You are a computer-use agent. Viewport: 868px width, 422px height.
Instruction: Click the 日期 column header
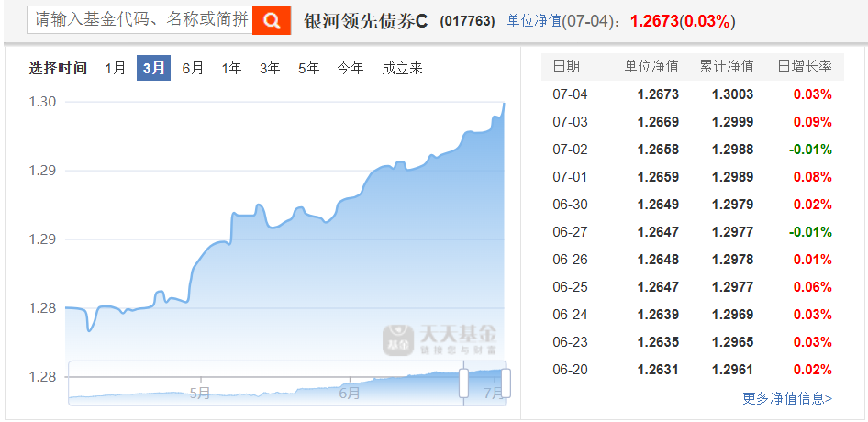[566, 66]
